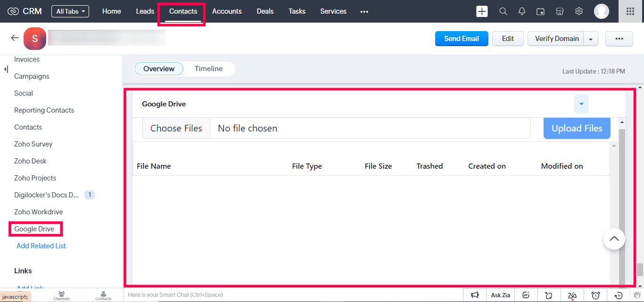Jump to Digilocker's Docs related list
644x302 pixels.
tap(47, 195)
